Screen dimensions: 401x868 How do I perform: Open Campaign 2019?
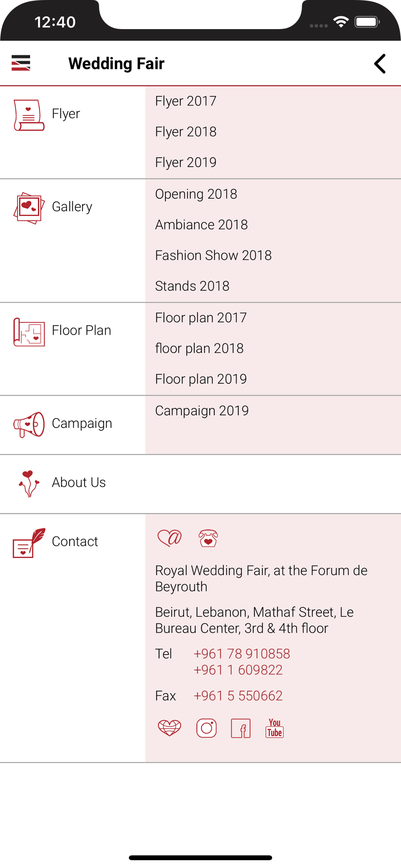pos(202,411)
